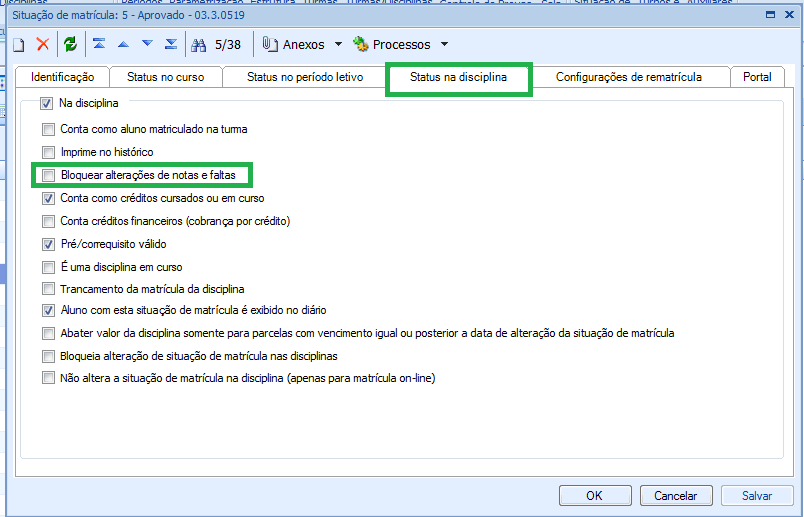Viewport: 804px width, 517px height.
Task: Uncheck Pré/correquisito válido
Action: click(x=48, y=245)
